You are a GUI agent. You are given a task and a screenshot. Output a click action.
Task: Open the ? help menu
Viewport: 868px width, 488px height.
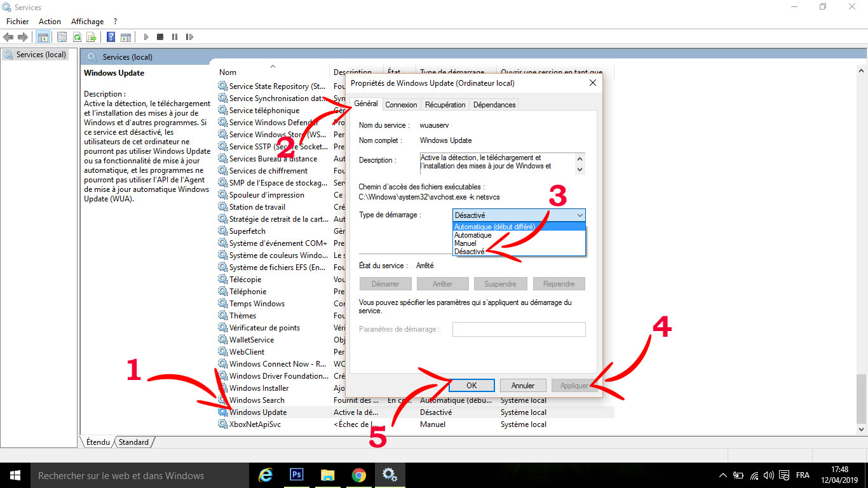115,21
